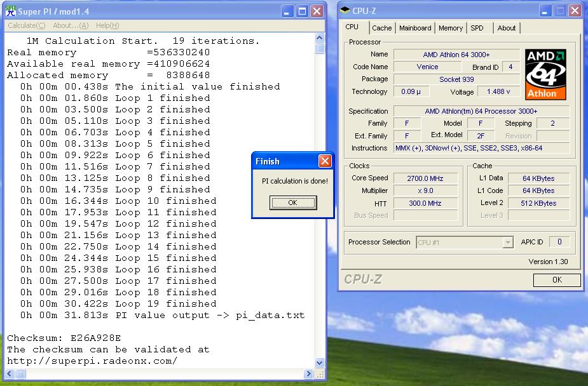Click the scroll up arrow in Super PI
588x386 pixels.
click(320, 38)
